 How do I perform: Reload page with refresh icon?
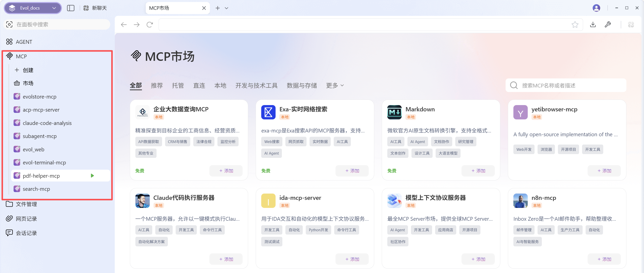150,25
